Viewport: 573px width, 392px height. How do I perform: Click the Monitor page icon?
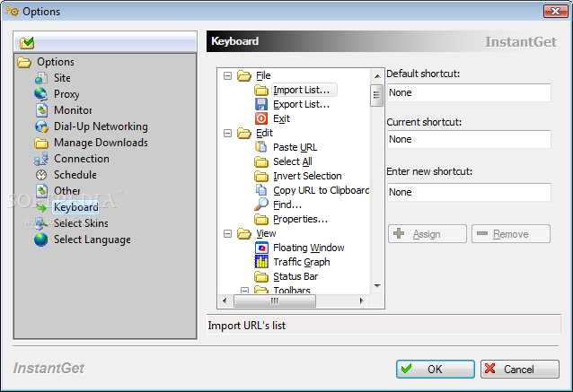pyautogui.click(x=41, y=109)
